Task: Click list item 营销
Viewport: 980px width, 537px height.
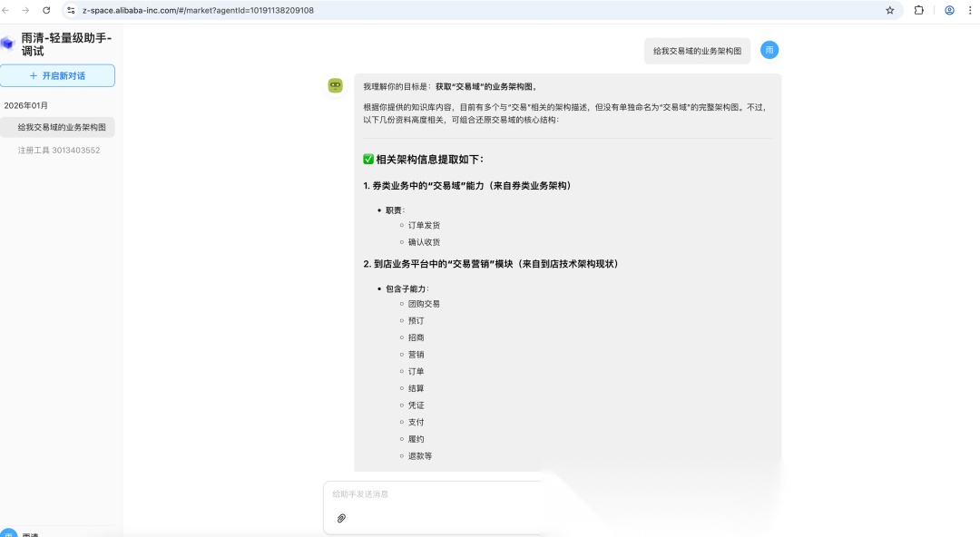Action: click(x=416, y=355)
